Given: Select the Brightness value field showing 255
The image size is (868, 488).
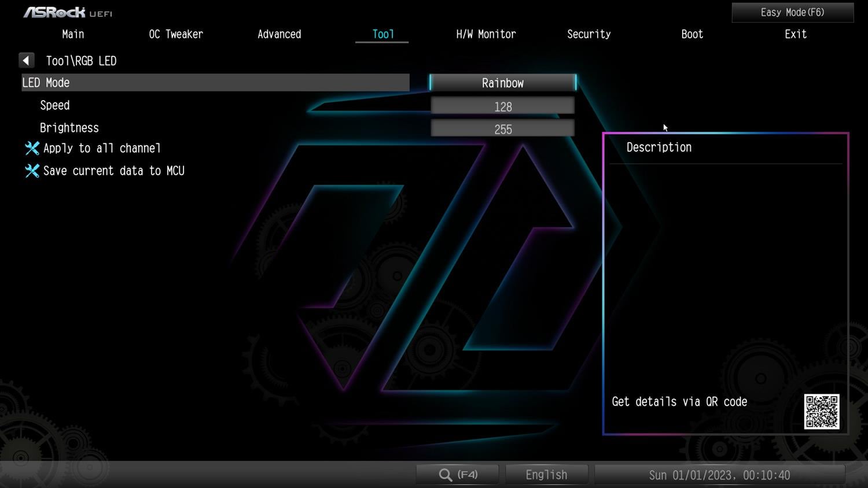Looking at the screenshot, I should click(502, 129).
